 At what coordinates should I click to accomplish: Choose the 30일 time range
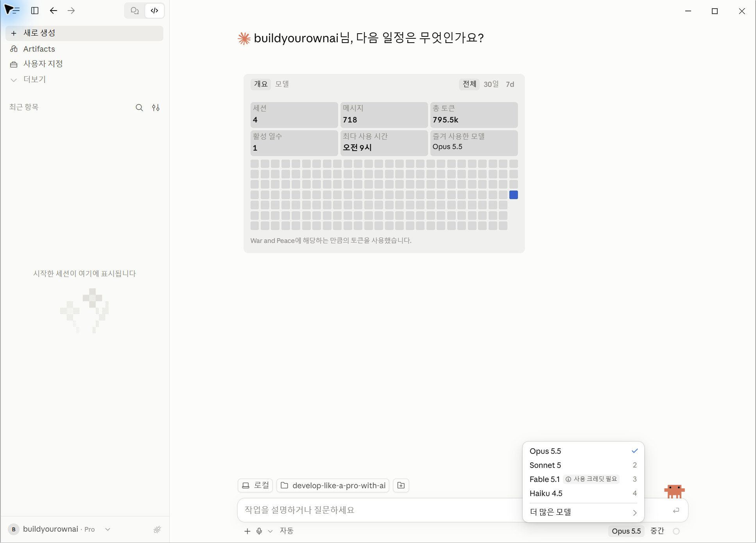[491, 84]
